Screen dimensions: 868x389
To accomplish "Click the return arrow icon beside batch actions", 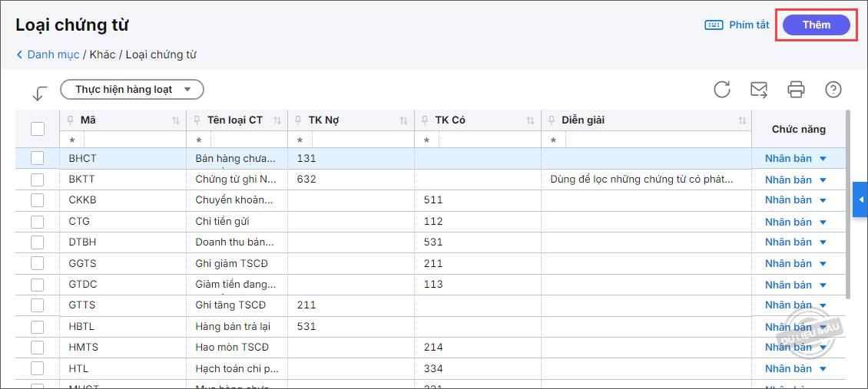I will coord(40,93).
